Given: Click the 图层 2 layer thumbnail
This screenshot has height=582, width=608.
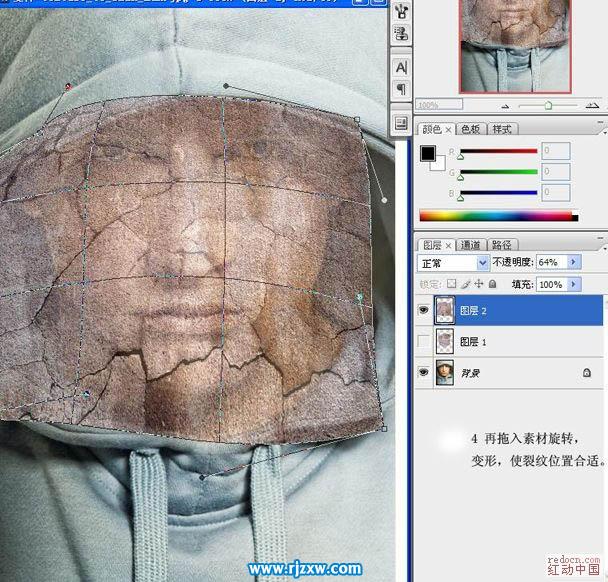Looking at the screenshot, I should point(444,310).
